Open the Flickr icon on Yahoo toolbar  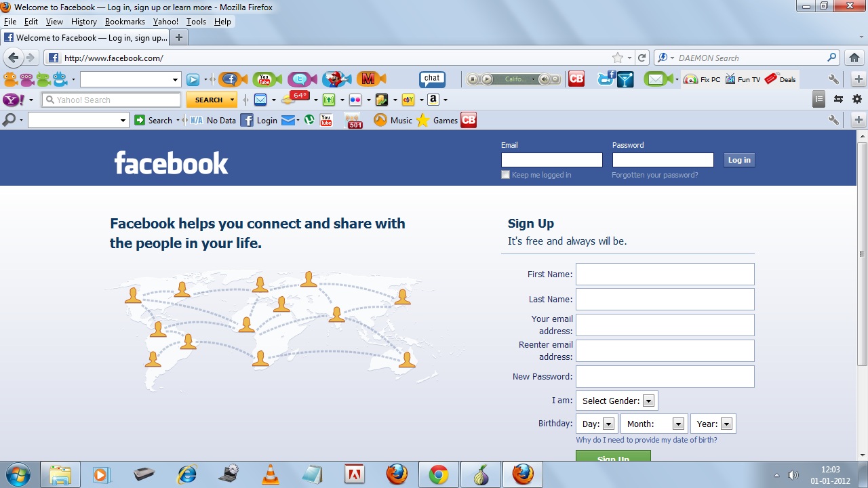tap(355, 100)
